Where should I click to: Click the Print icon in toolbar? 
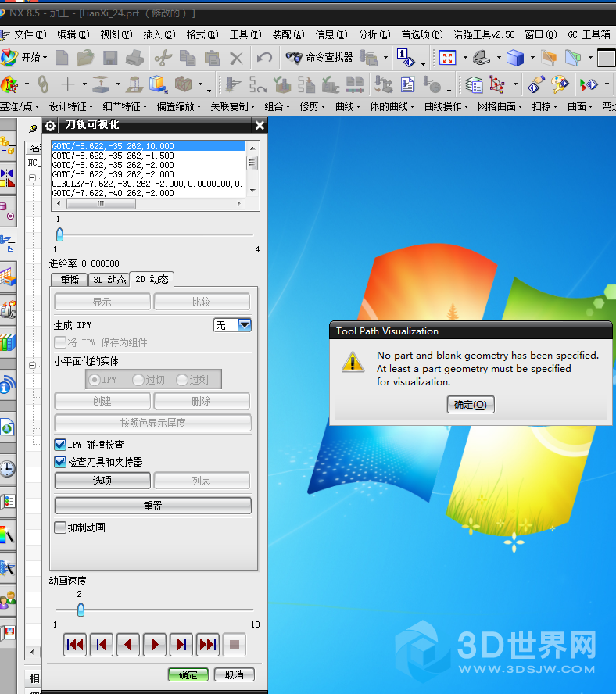coord(134,58)
